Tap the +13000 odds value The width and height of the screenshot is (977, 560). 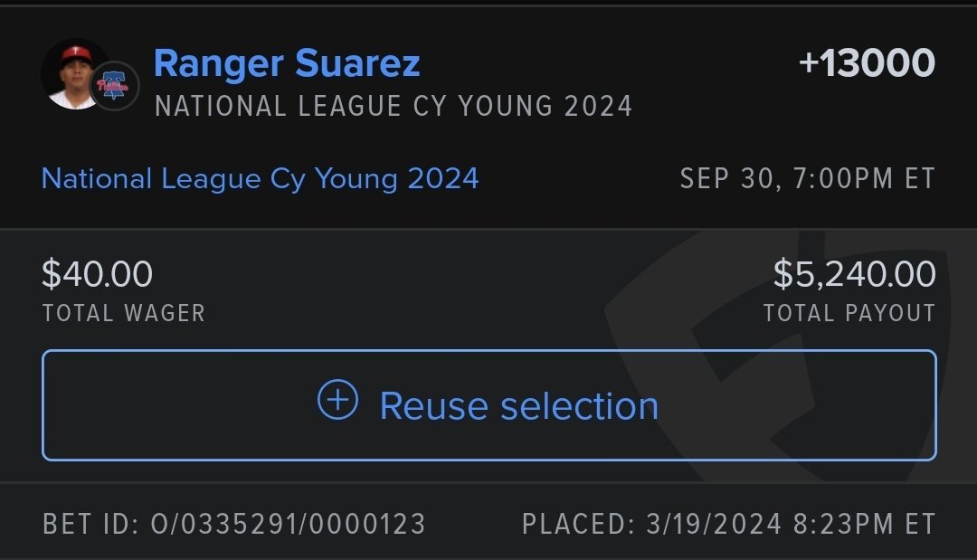point(866,63)
